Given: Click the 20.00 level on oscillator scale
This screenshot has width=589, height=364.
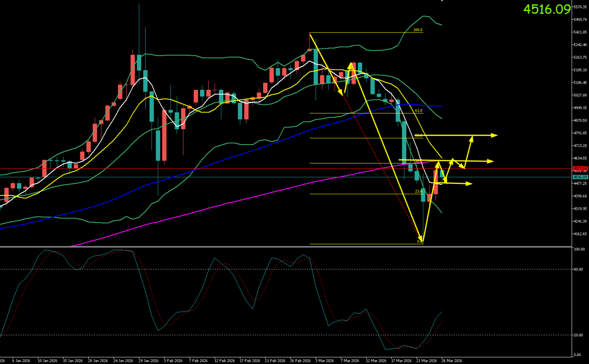Looking at the screenshot, I should coord(578,335).
